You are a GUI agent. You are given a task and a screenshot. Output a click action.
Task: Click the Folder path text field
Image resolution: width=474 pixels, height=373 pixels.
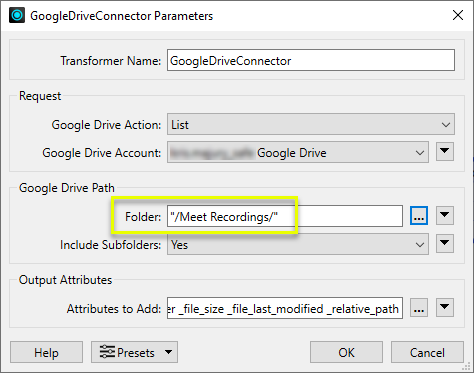point(285,216)
